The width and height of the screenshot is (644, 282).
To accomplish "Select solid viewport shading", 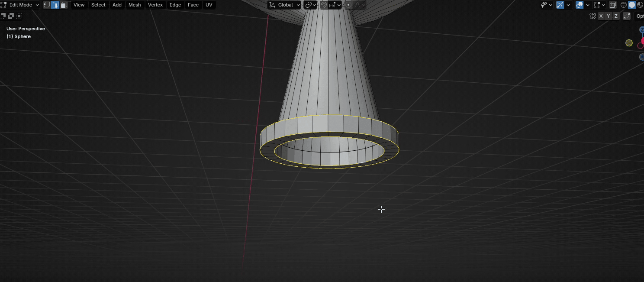I will [632, 5].
